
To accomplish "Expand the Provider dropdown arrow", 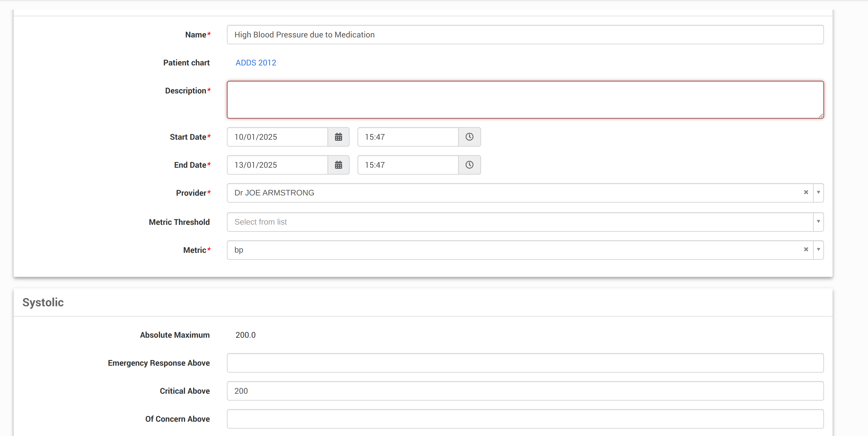I will [818, 192].
